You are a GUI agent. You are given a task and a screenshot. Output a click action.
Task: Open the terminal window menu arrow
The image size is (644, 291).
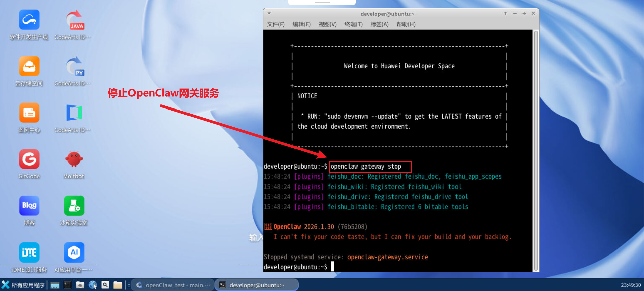pyautogui.click(x=269, y=14)
